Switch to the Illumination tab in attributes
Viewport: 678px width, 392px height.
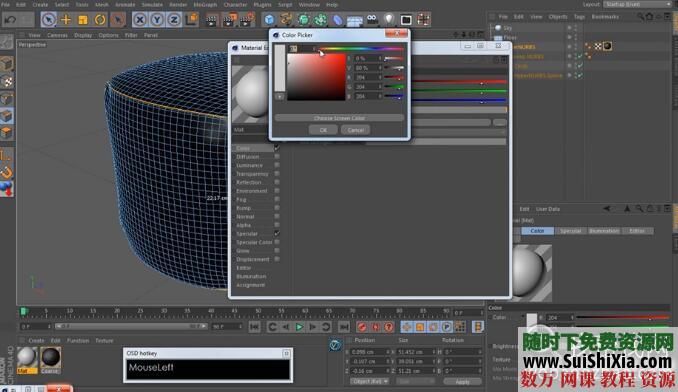tap(604, 231)
